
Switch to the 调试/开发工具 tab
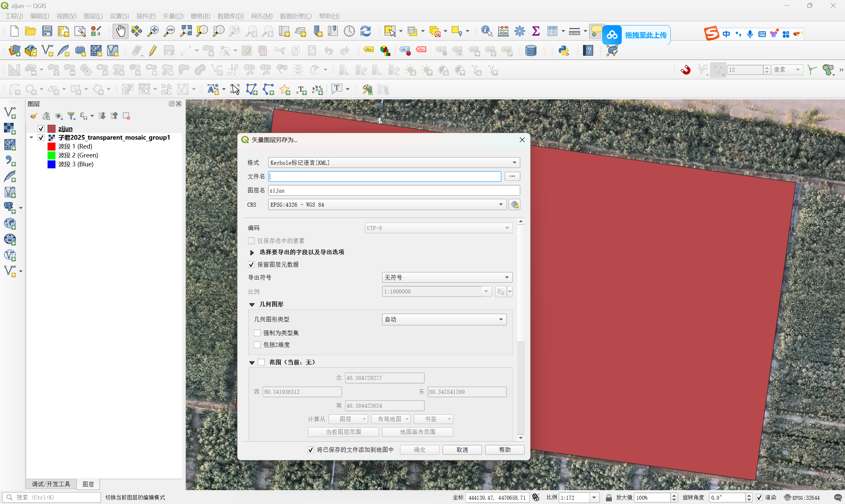(51, 484)
